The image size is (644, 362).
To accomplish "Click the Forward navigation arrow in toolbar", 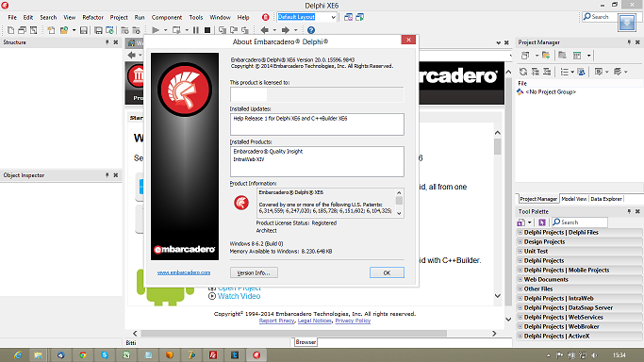I will click(286, 30).
